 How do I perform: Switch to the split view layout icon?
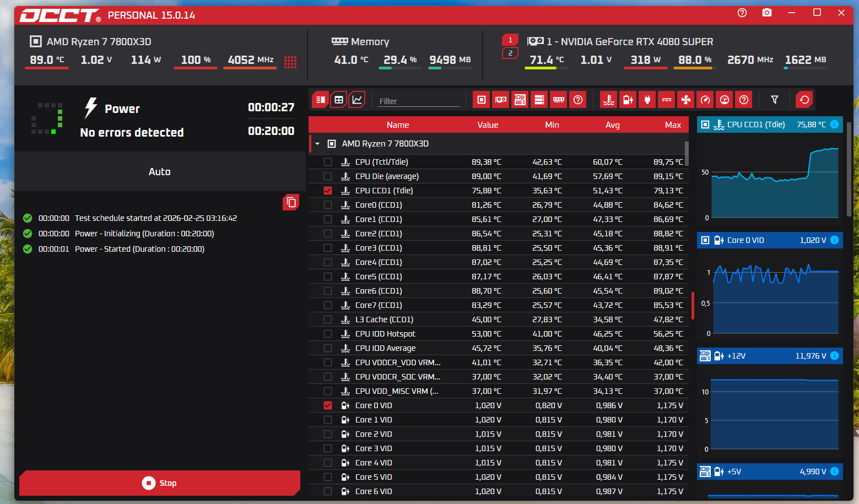[x=321, y=100]
